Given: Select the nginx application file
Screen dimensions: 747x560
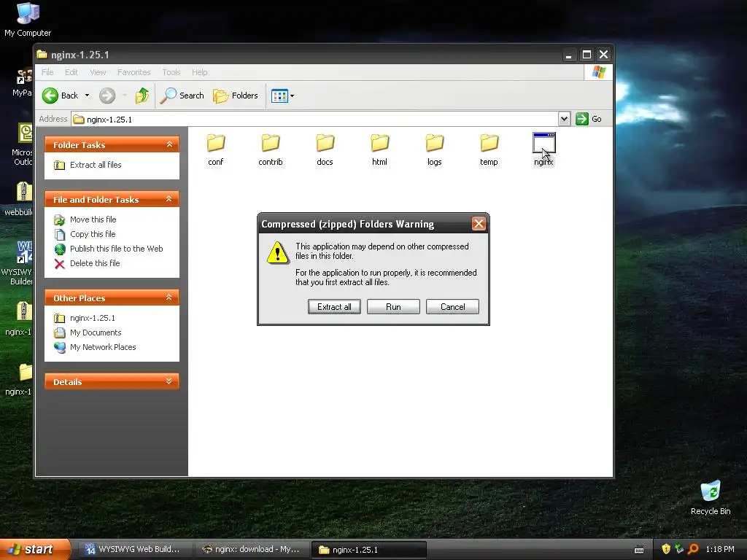Looking at the screenshot, I should pyautogui.click(x=543, y=149).
